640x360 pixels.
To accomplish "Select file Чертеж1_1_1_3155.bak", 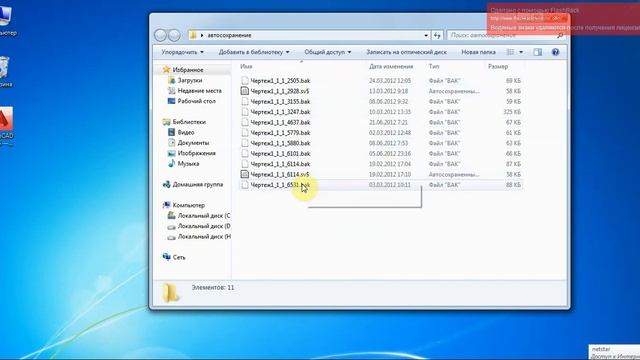I will (x=280, y=102).
